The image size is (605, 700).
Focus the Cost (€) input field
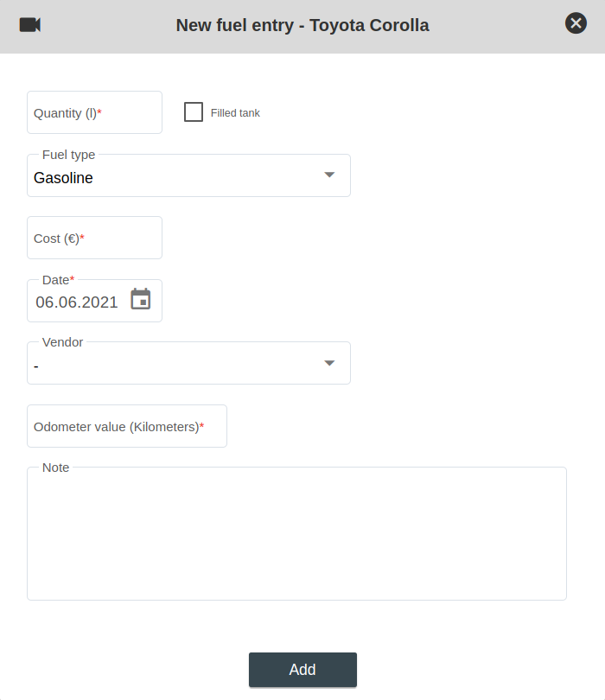pos(94,239)
